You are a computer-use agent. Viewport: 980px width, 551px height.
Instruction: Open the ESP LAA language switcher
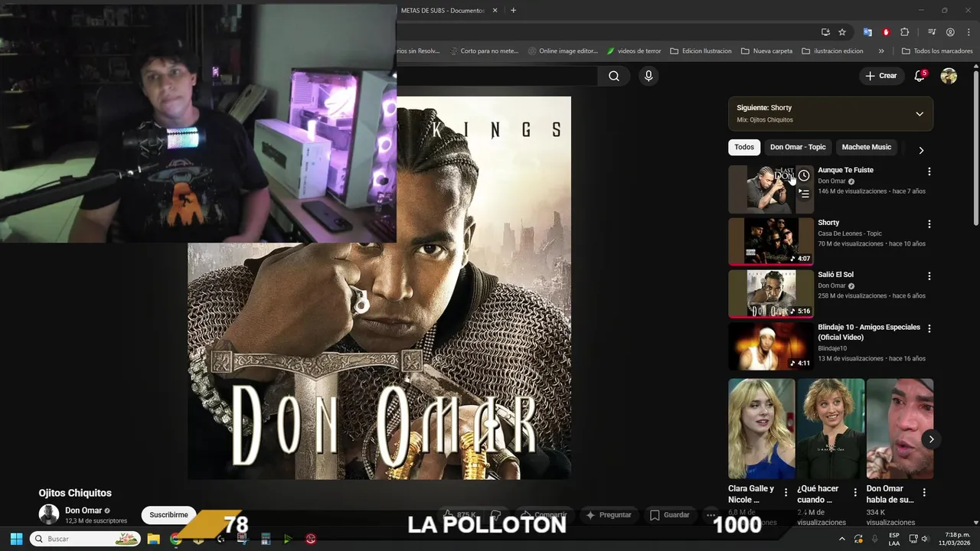pyautogui.click(x=894, y=539)
